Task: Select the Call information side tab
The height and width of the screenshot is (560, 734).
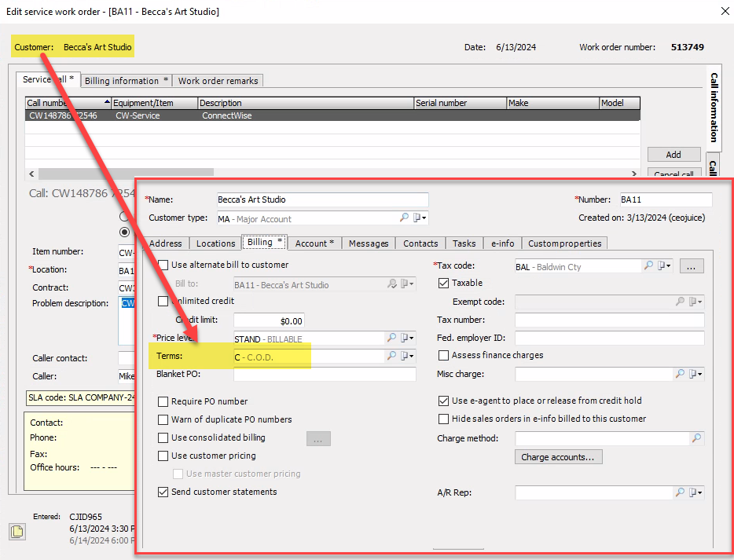Action: coord(714,108)
